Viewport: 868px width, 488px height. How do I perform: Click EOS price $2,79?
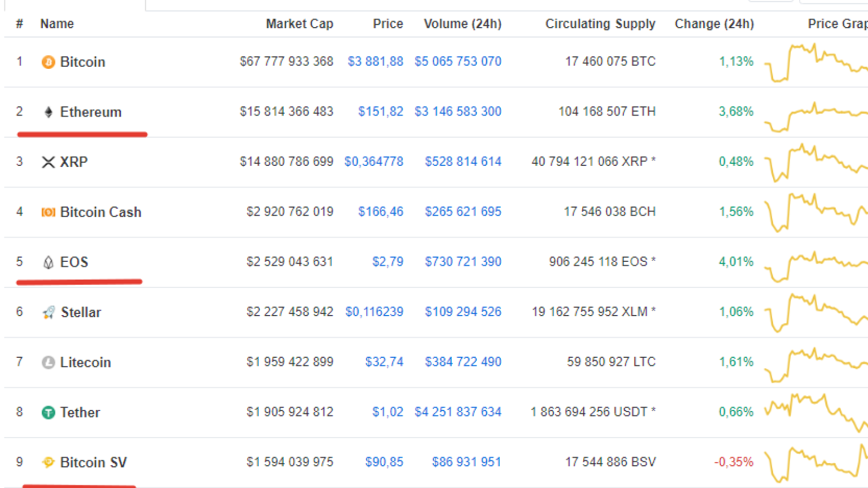(x=388, y=262)
